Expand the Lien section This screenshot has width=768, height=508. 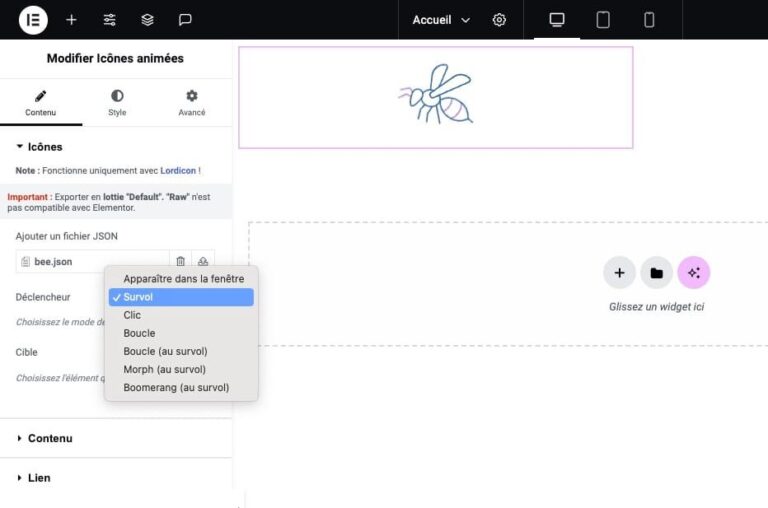pyautogui.click(x=116, y=478)
